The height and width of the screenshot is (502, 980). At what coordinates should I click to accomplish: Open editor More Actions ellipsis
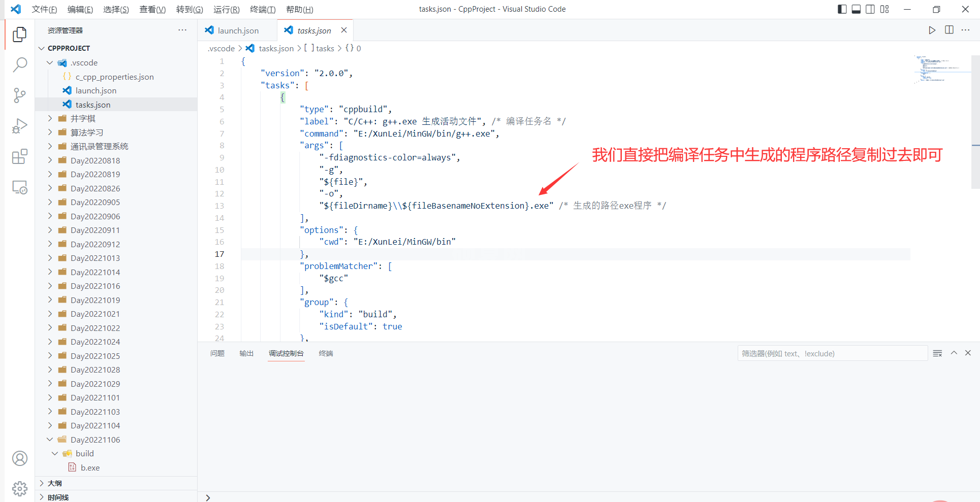966,30
